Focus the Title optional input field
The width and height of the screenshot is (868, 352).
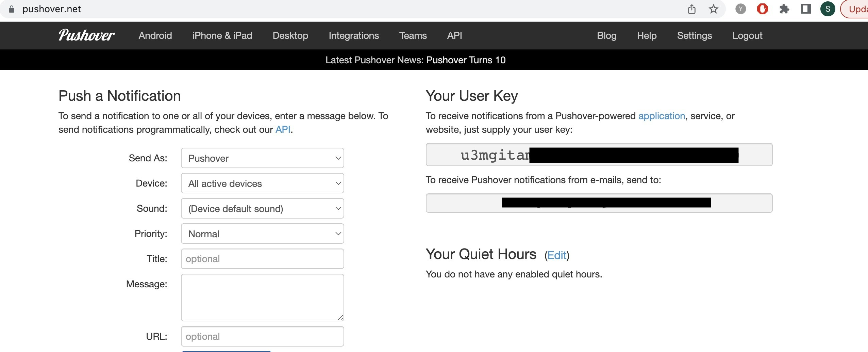[x=263, y=259]
